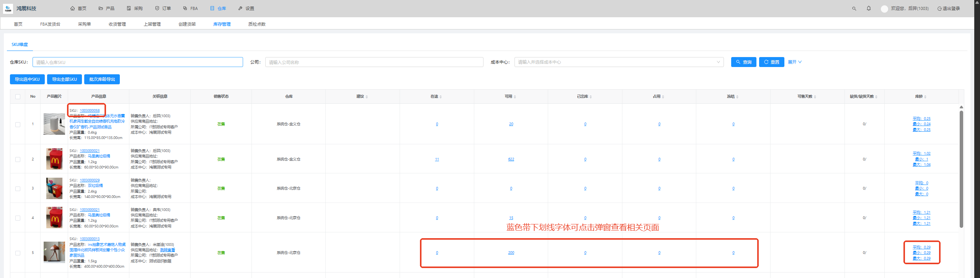Click the 查询 search button
This screenshot has width=980, height=278.
coord(743,62)
